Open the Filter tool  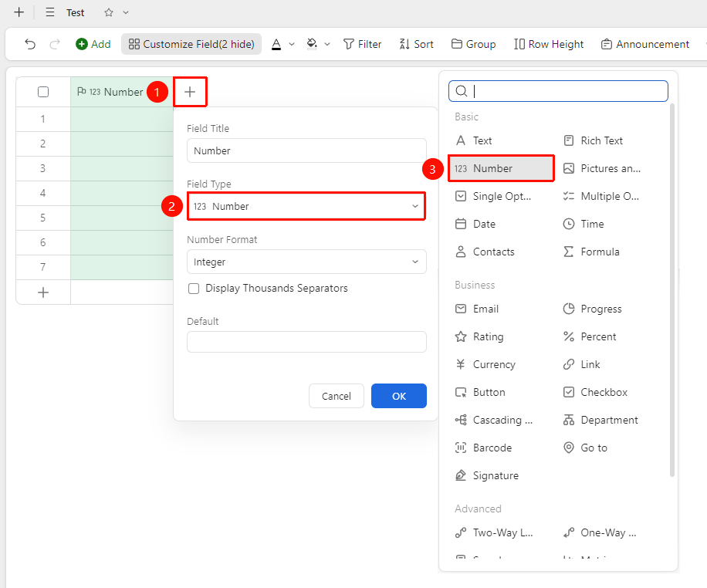[362, 44]
